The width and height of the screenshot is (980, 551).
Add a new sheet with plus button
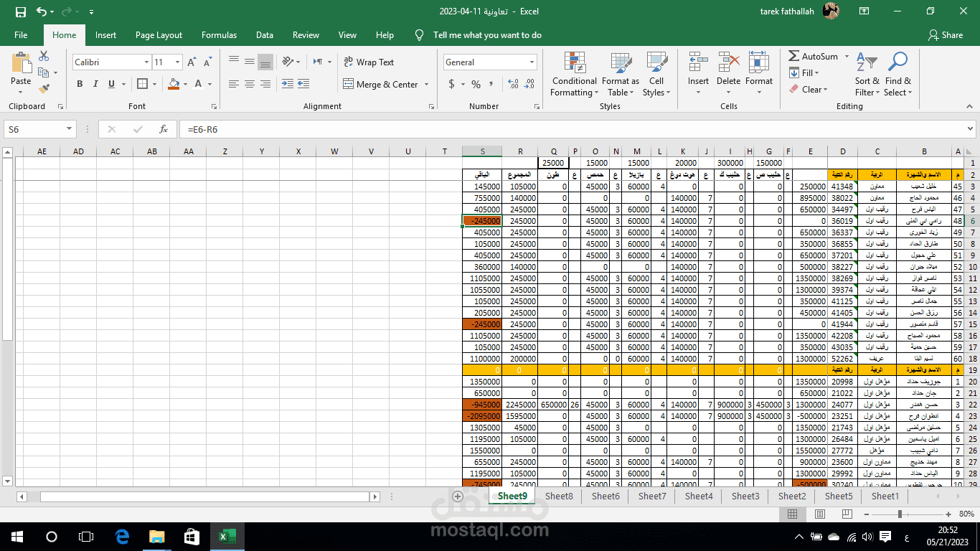pos(458,496)
